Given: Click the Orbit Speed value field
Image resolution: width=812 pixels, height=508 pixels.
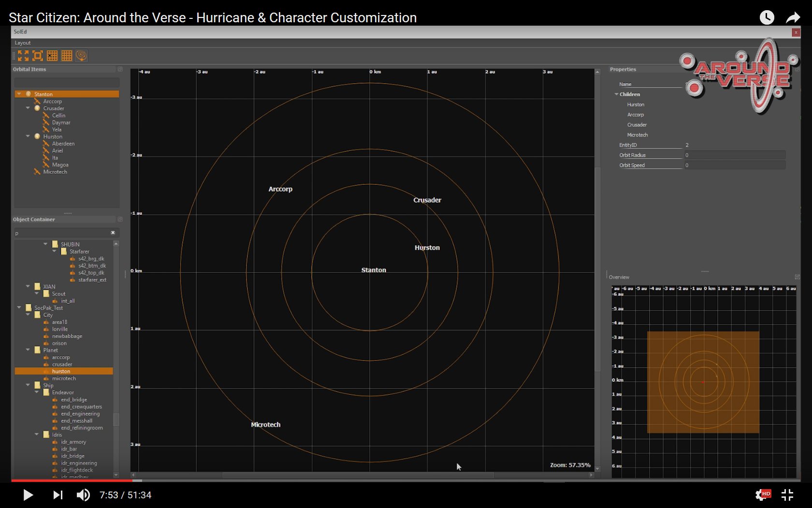Looking at the screenshot, I should [735, 165].
